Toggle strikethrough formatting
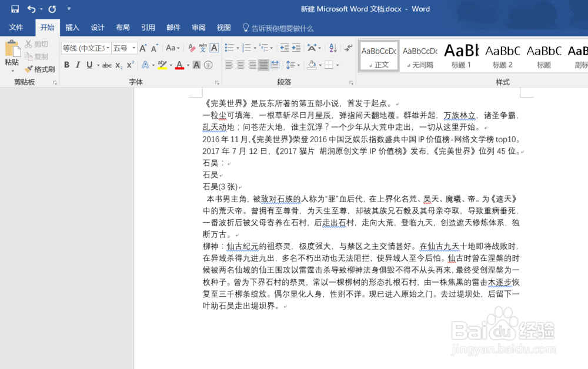The image size is (588, 369). (x=107, y=65)
